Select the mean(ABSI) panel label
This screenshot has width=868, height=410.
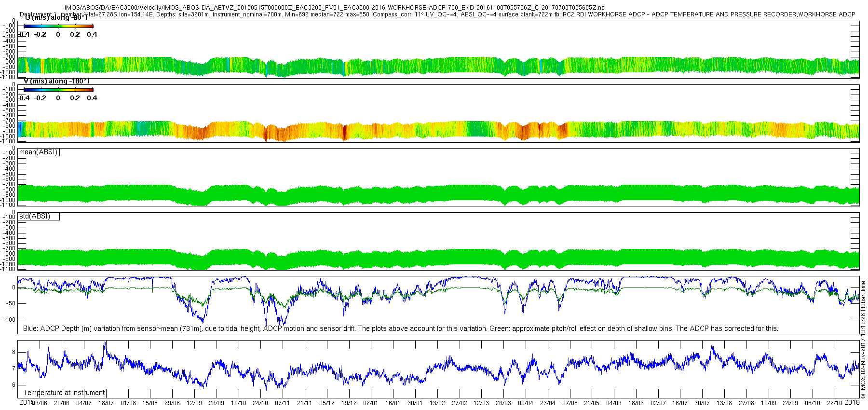pos(39,152)
